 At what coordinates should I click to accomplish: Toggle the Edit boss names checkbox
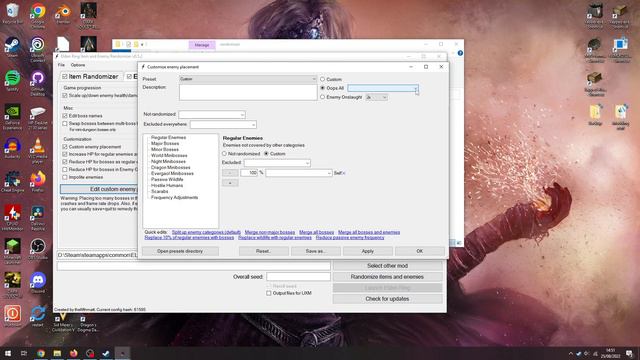pyautogui.click(x=64, y=116)
